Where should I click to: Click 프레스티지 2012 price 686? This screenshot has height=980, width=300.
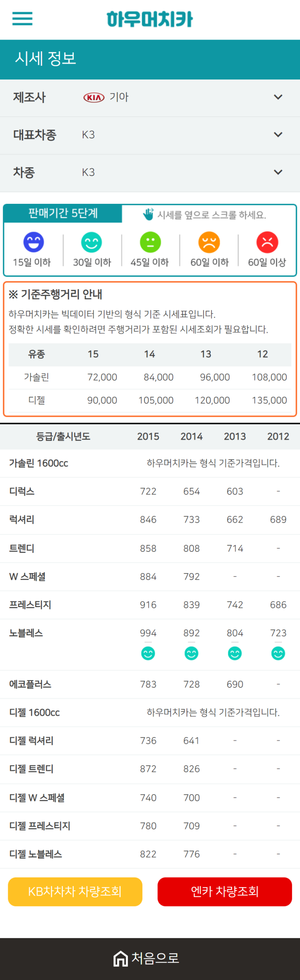(x=278, y=605)
